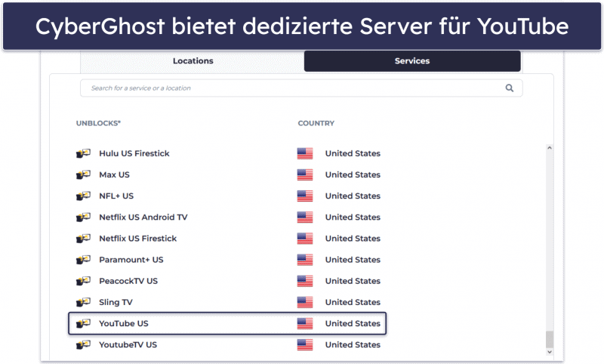
Task: Select the PeacockTV US streaming icon
Action: 83,280
